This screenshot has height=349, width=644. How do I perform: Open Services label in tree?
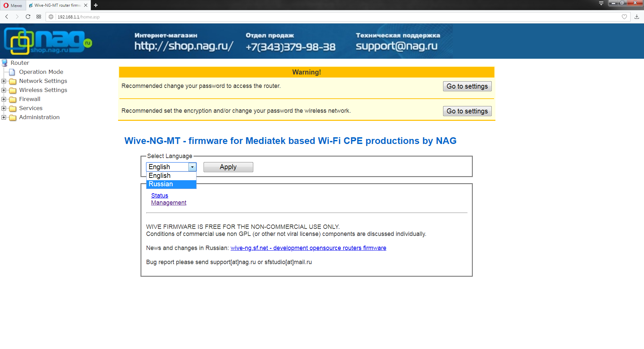(31, 108)
